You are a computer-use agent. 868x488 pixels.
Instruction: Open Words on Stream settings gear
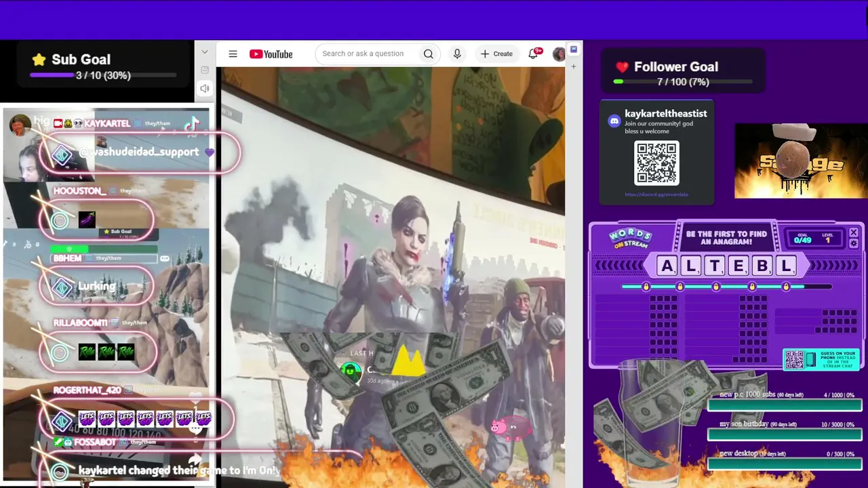point(853,243)
